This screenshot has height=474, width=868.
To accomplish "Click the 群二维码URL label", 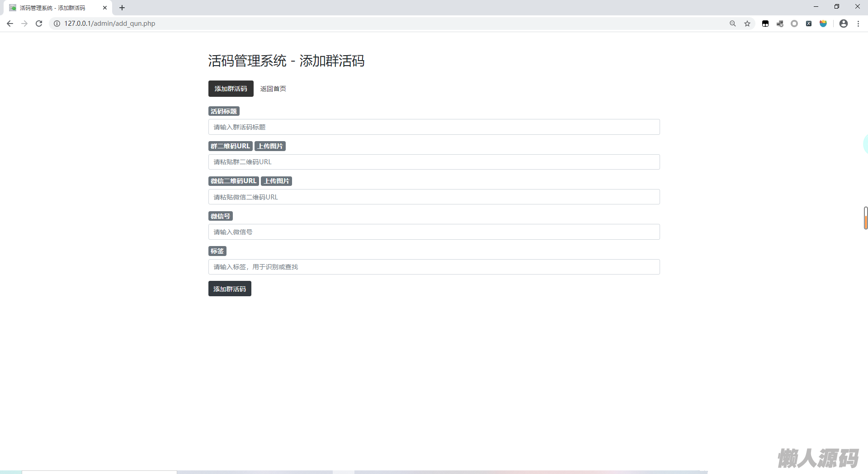I will coord(231,146).
